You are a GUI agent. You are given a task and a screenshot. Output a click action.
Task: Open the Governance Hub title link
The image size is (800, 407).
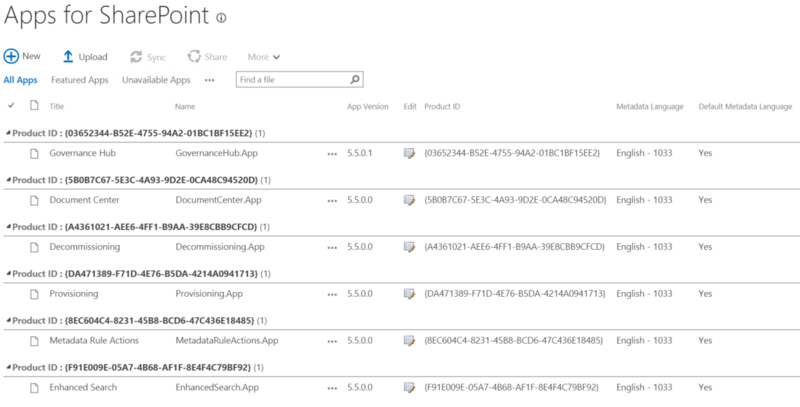pyautogui.click(x=82, y=153)
